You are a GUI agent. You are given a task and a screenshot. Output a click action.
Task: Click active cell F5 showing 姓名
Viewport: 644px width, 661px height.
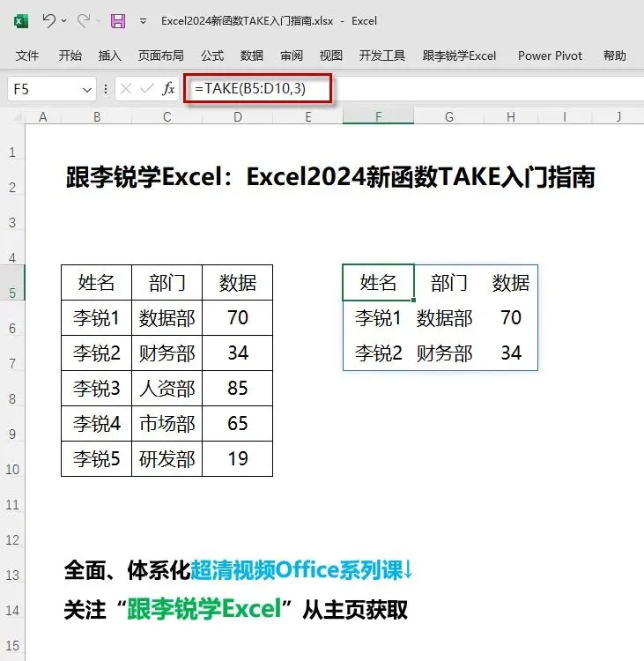click(379, 282)
